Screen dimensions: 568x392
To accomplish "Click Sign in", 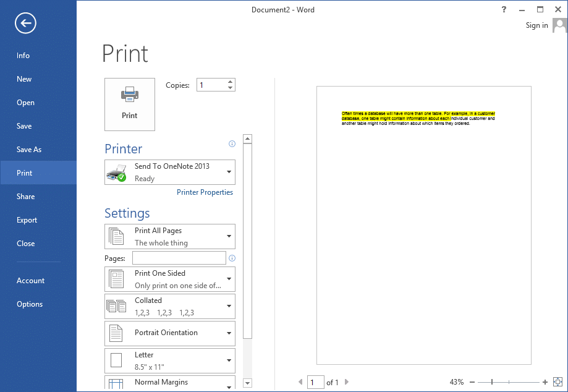I will click(x=537, y=25).
